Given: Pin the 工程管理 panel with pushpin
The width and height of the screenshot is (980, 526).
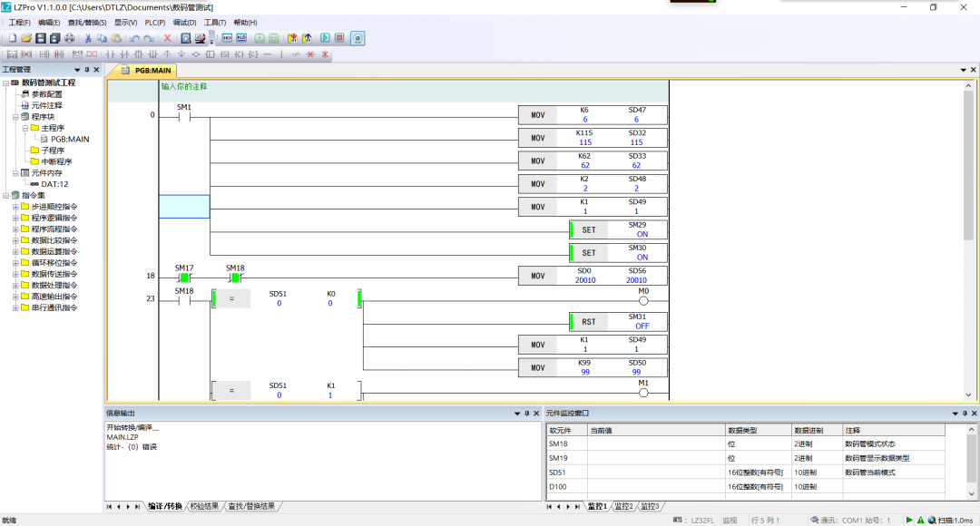Looking at the screenshot, I should point(86,70).
